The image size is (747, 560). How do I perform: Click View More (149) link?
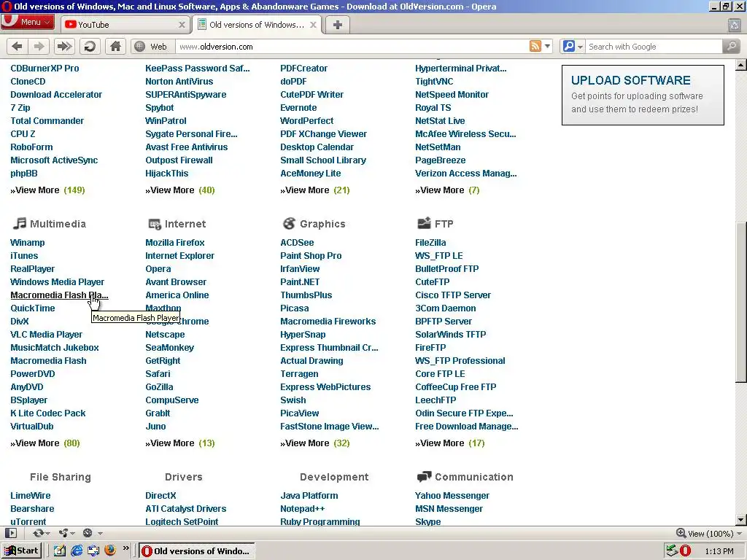tap(47, 190)
